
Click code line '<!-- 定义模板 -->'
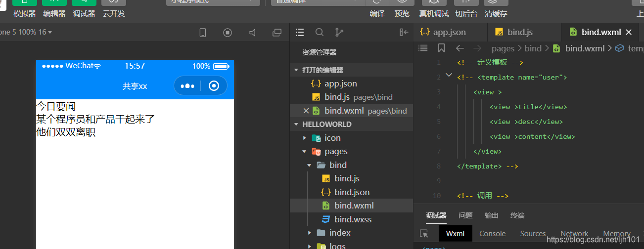tap(490, 62)
